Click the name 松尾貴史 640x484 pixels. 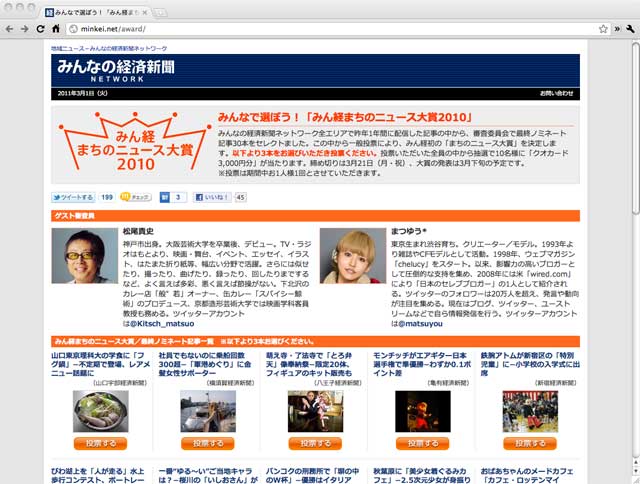(138, 231)
